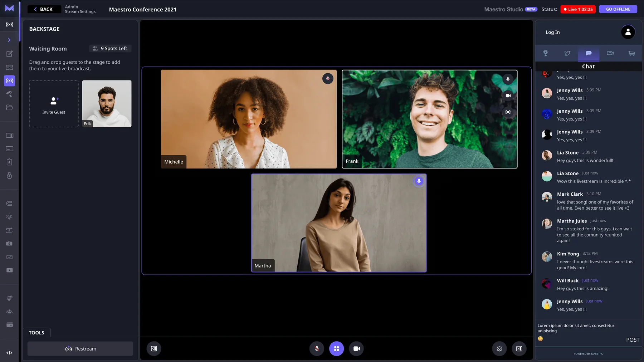Select the Chat tab icon
This screenshot has height=362, width=644.
tap(589, 53)
